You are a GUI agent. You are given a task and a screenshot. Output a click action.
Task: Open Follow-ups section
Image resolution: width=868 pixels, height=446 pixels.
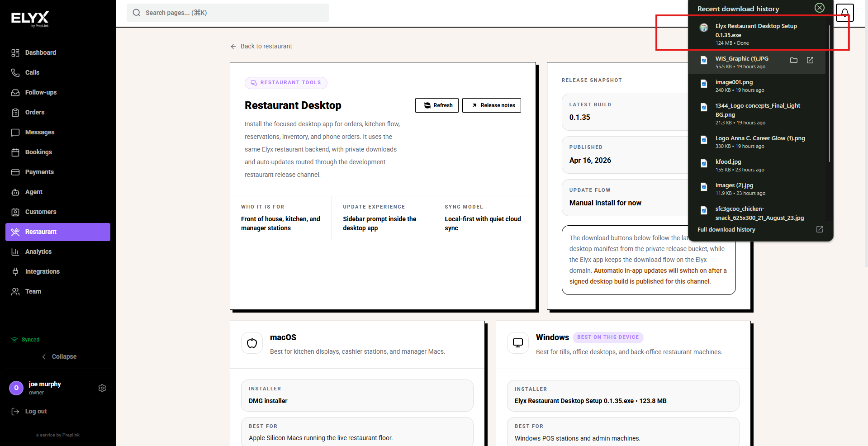(58, 92)
